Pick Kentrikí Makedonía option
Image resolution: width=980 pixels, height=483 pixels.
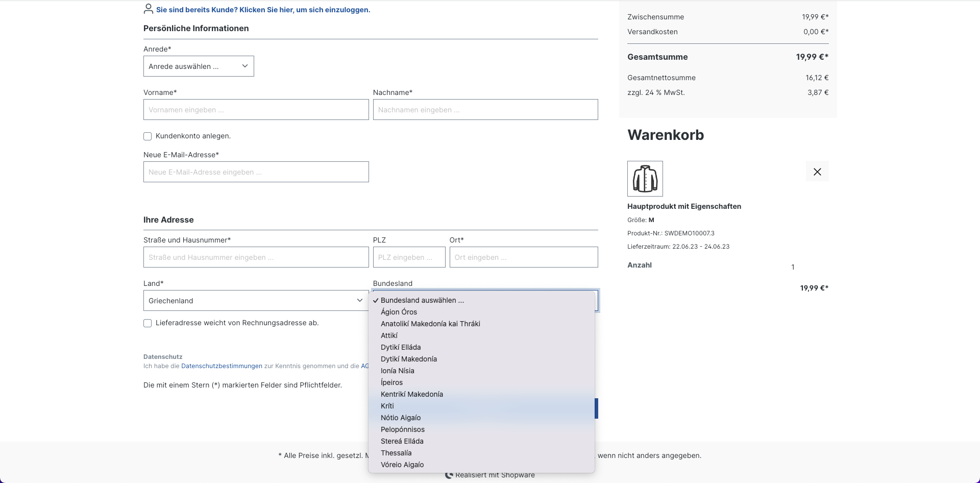coord(482,394)
